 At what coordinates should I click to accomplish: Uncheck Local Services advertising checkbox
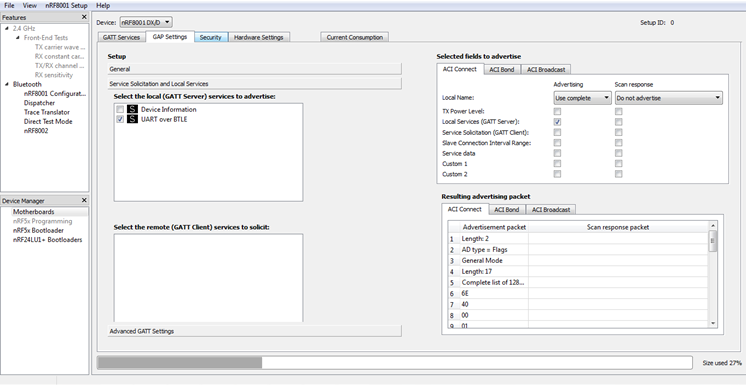557,122
